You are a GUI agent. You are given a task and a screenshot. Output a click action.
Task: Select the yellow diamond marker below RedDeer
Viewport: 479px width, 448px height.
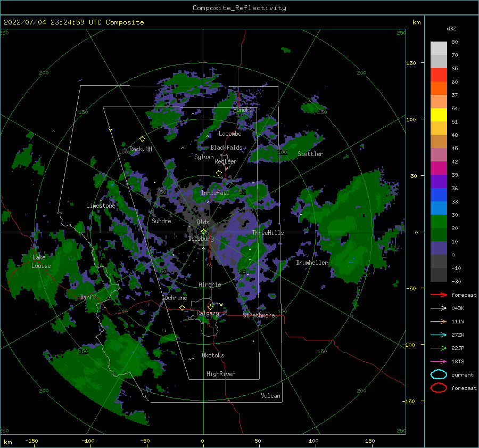219,173
